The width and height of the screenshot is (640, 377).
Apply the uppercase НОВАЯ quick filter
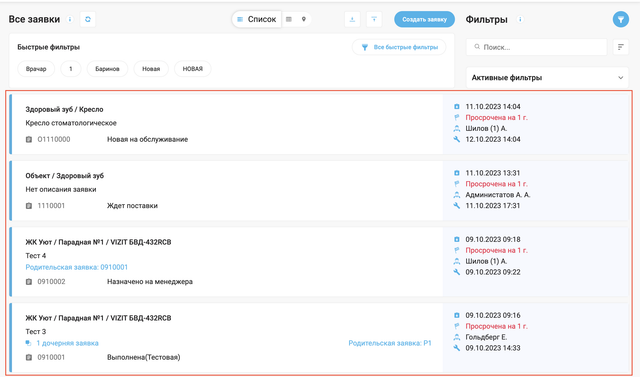coord(193,69)
